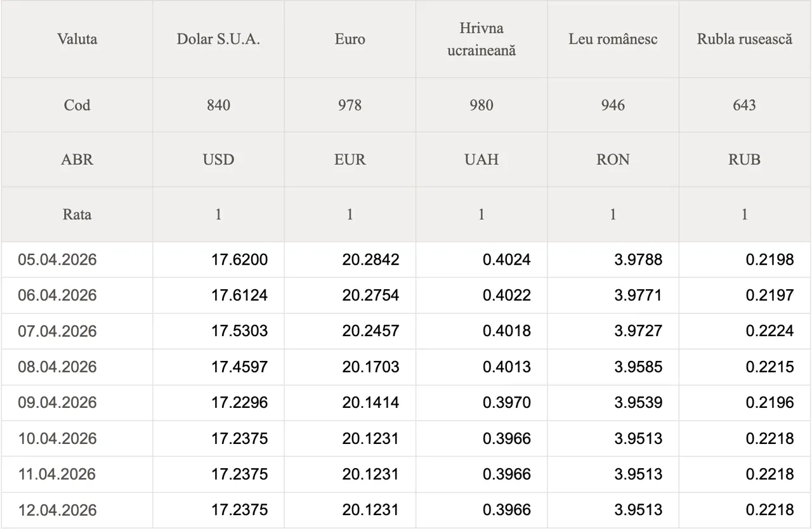Click the Valuta row label
Viewport: 812px width, 529px height.
[x=77, y=39]
